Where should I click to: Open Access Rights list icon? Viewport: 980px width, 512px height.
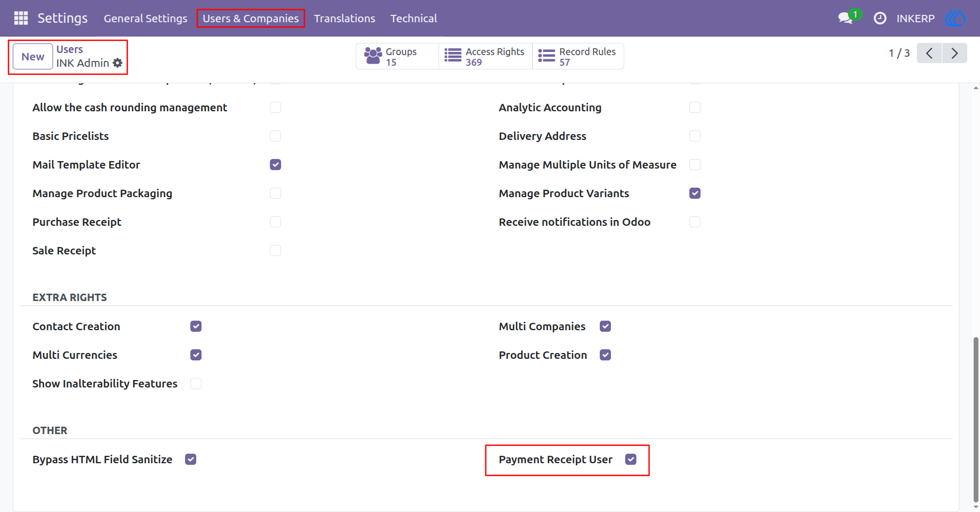click(x=453, y=56)
